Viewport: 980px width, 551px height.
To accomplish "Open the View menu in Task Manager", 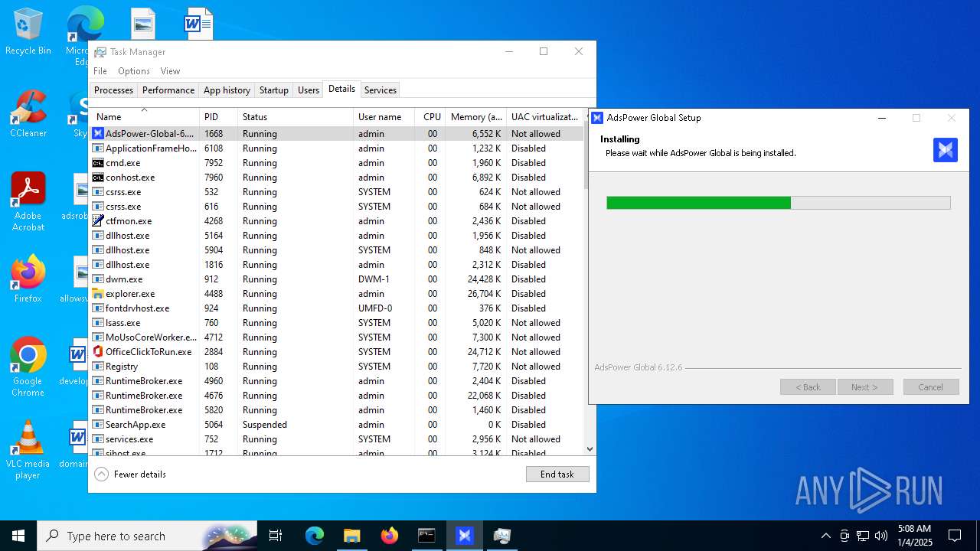I will (x=170, y=71).
